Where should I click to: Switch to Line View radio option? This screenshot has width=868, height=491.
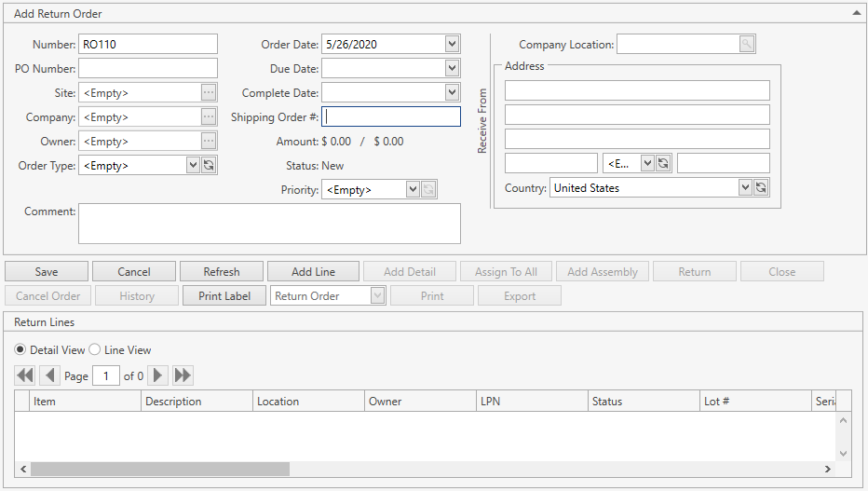94,349
